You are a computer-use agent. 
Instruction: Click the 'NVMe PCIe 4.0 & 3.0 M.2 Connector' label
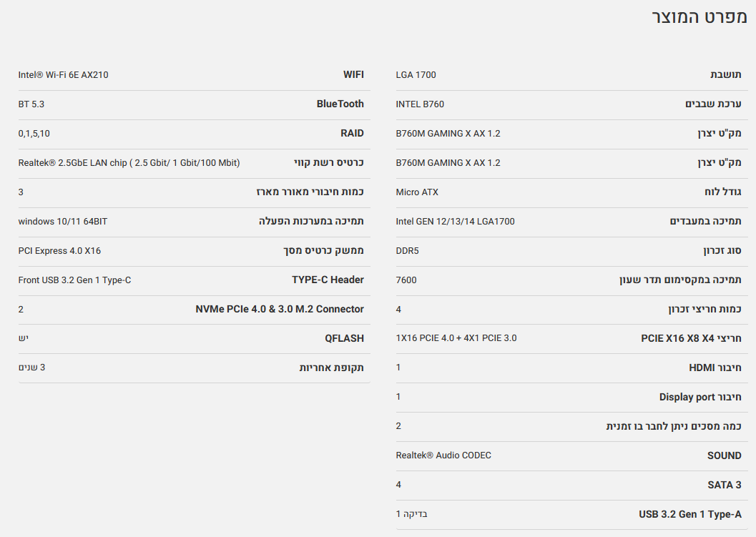click(280, 309)
